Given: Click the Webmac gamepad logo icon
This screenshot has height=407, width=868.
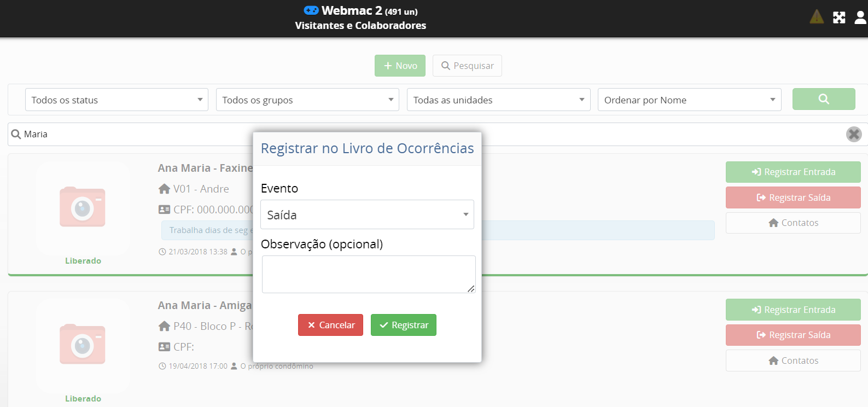Looking at the screenshot, I should click(311, 10).
